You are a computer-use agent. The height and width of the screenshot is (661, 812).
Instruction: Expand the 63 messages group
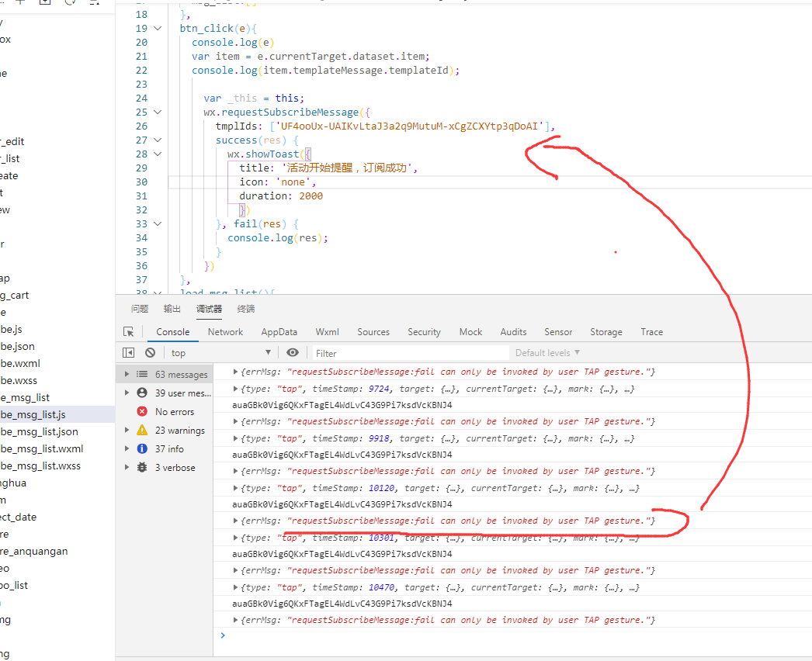(127, 374)
